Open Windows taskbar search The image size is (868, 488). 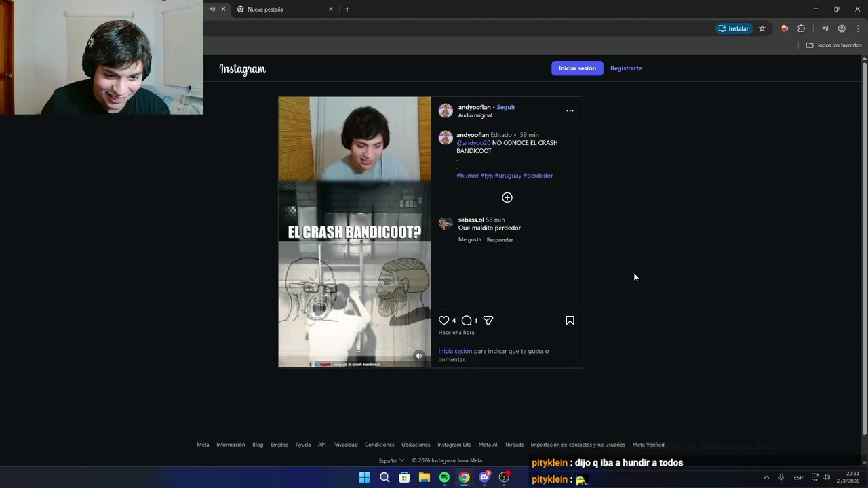tap(384, 477)
